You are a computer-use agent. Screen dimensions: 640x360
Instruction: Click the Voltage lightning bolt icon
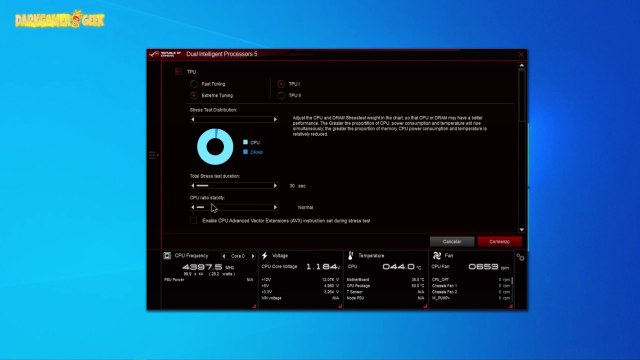[x=264, y=256]
